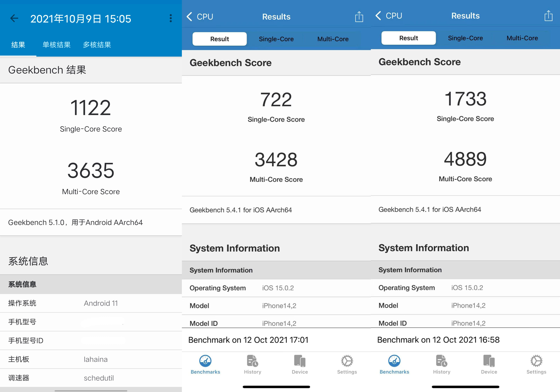This screenshot has height=392, width=560.
Task: Tap the Geekbench 5.1.0 Android AArch64 version line
Action: point(75,223)
